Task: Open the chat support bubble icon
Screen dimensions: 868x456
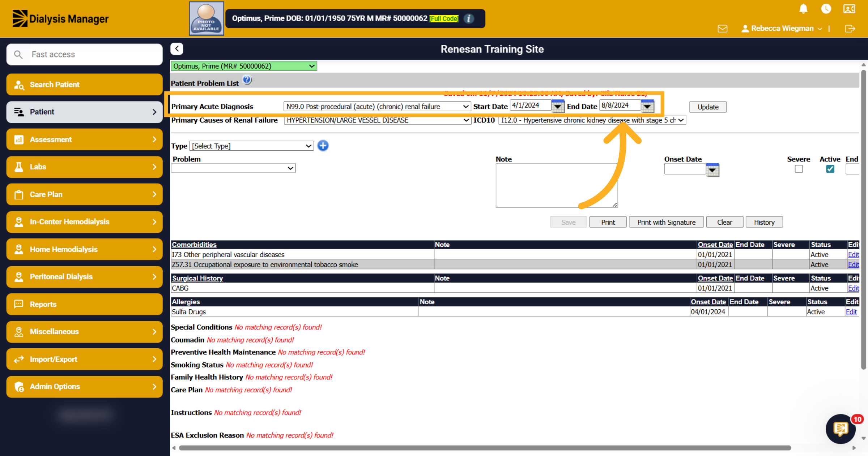Action: (841, 429)
